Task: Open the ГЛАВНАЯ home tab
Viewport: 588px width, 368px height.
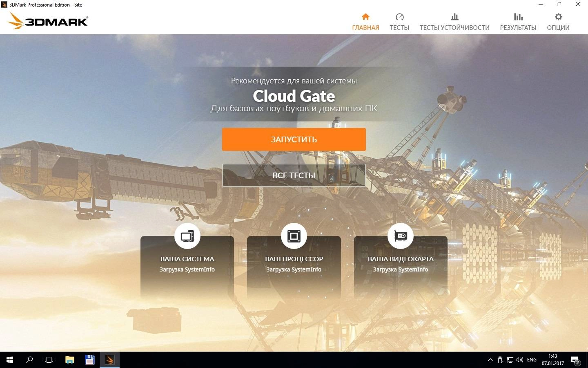Action: pyautogui.click(x=365, y=22)
